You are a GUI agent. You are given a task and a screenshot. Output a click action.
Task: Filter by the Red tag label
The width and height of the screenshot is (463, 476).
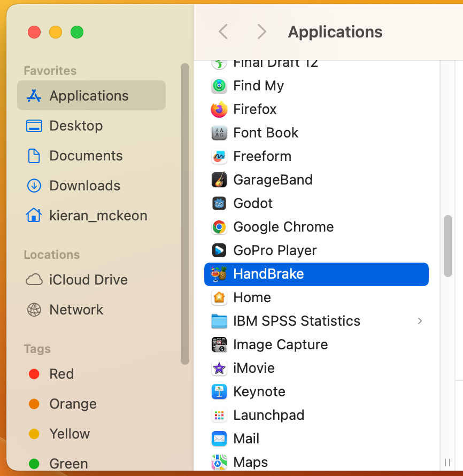click(61, 374)
